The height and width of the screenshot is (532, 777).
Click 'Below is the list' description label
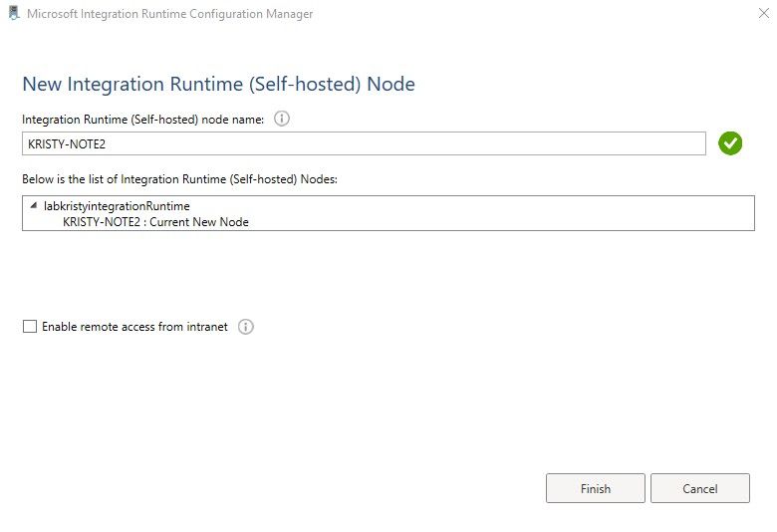click(x=179, y=178)
